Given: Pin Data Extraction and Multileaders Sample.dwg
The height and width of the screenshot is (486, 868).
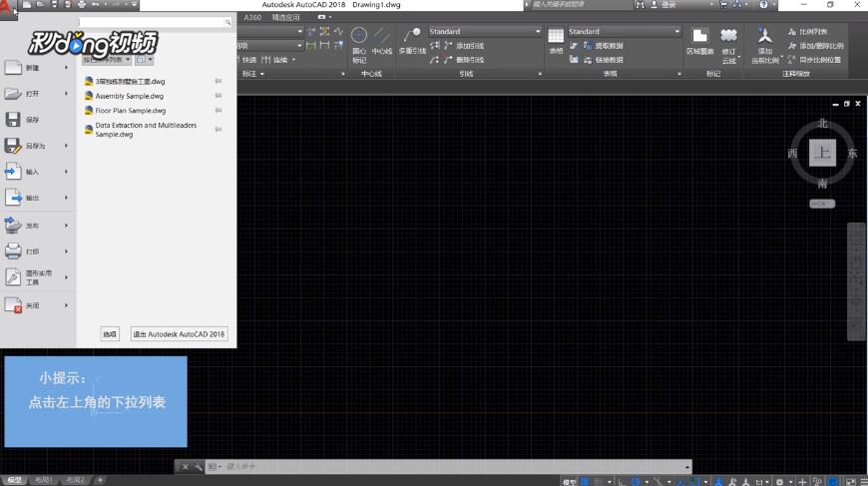Looking at the screenshot, I should click(218, 130).
